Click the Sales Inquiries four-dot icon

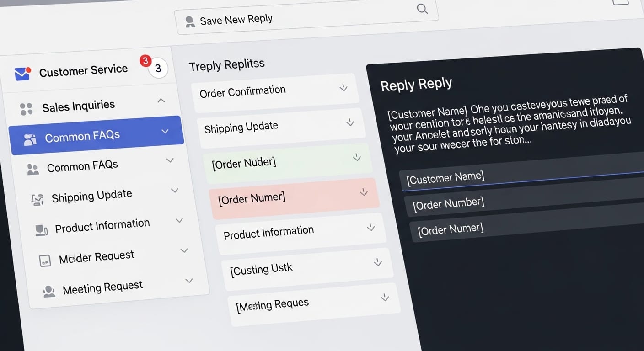coord(27,109)
